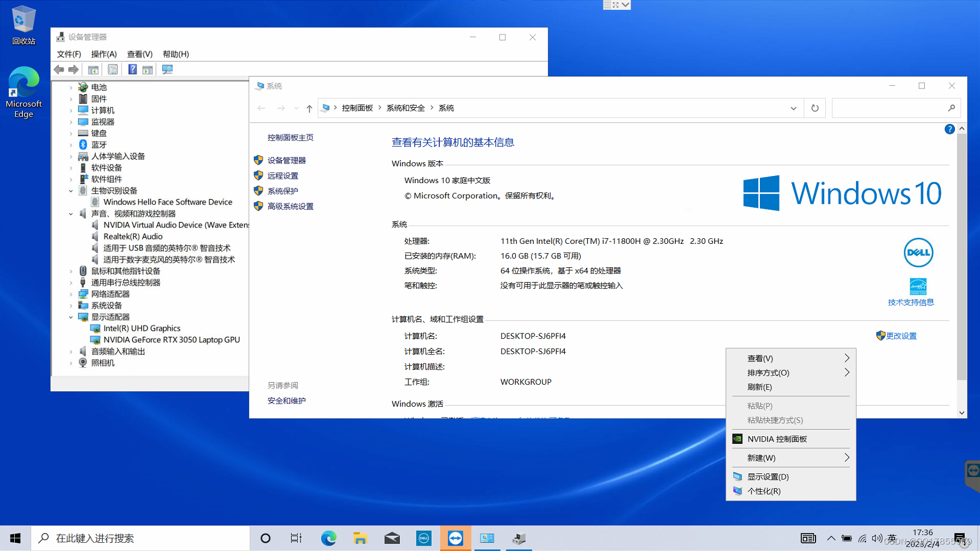Image resolution: width=980 pixels, height=551 pixels.
Task: Open 新建(W) submenu in context menu
Action: pyautogui.click(x=790, y=458)
